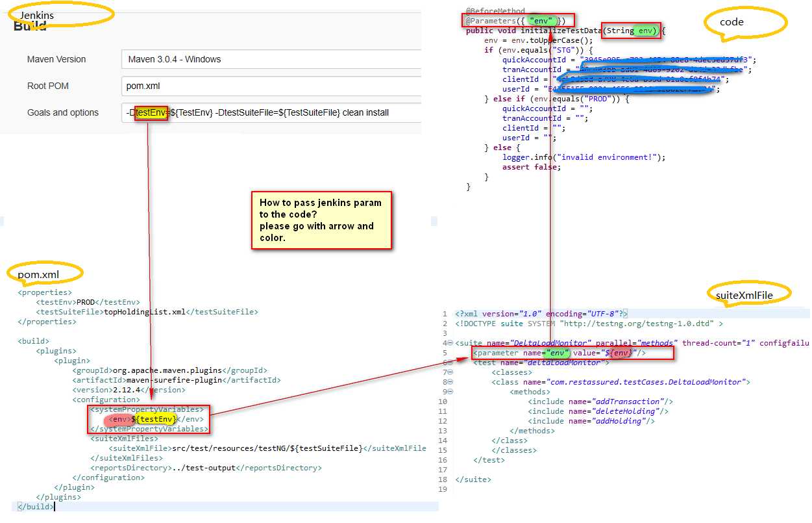
Task: Click the Goals and options input field
Action: coord(271,112)
